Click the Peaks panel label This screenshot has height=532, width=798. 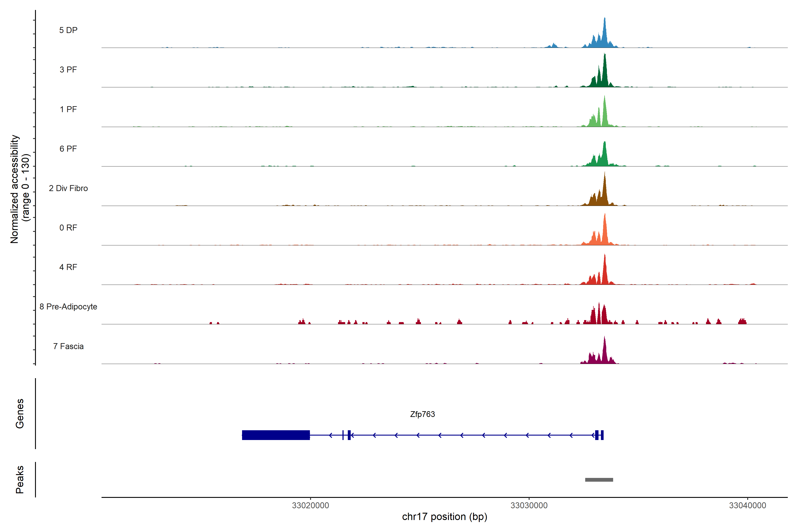(x=20, y=479)
